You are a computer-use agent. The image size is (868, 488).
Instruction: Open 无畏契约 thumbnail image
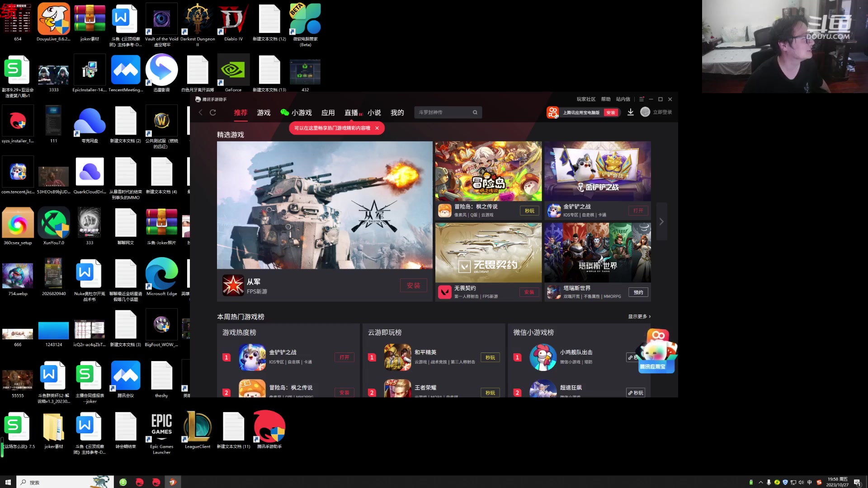click(x=488, y=253)
